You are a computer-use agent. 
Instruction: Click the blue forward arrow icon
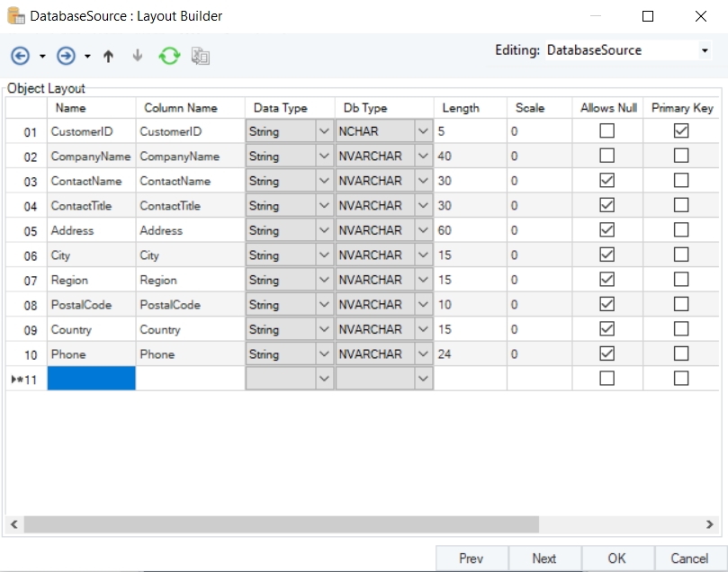point(66,56)
